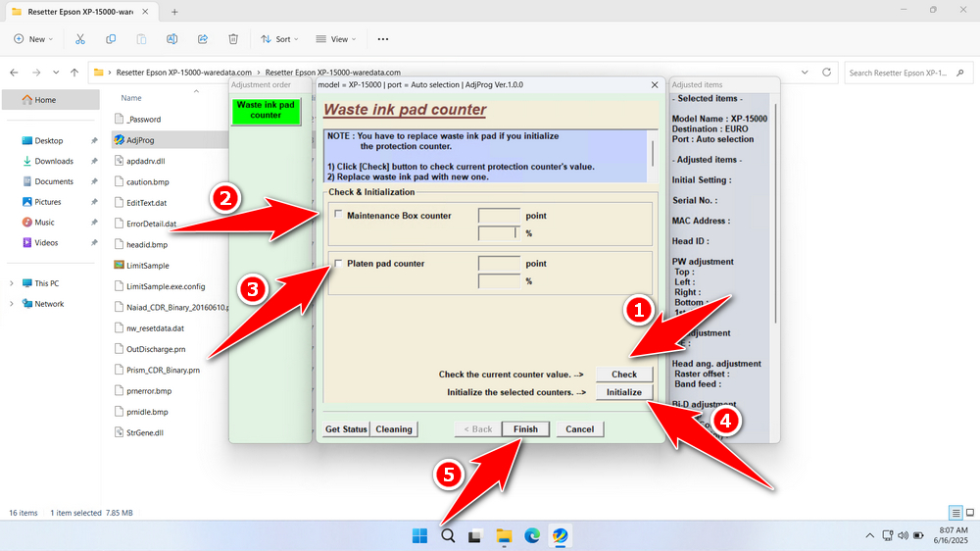980x551 pixels.
Task: Switch to details view layout icon
Action: 955,513
